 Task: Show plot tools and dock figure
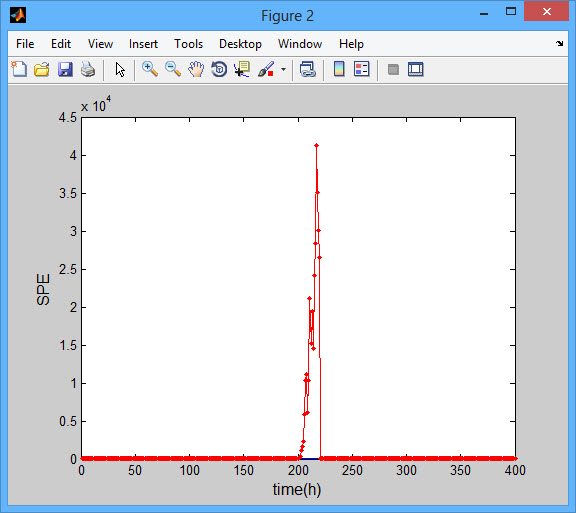pos(415,69)
